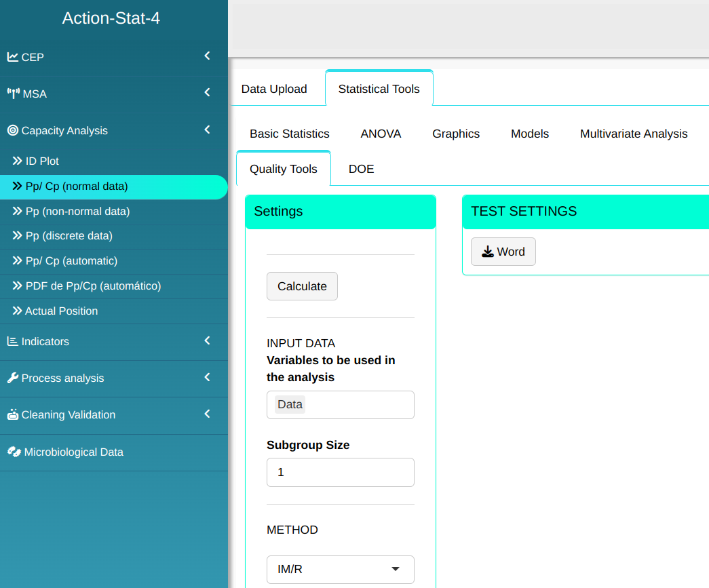Screen dimensions: 709x588
Task: Collapse the Capacity Analysis section chevron
Action: click(207, 130)
